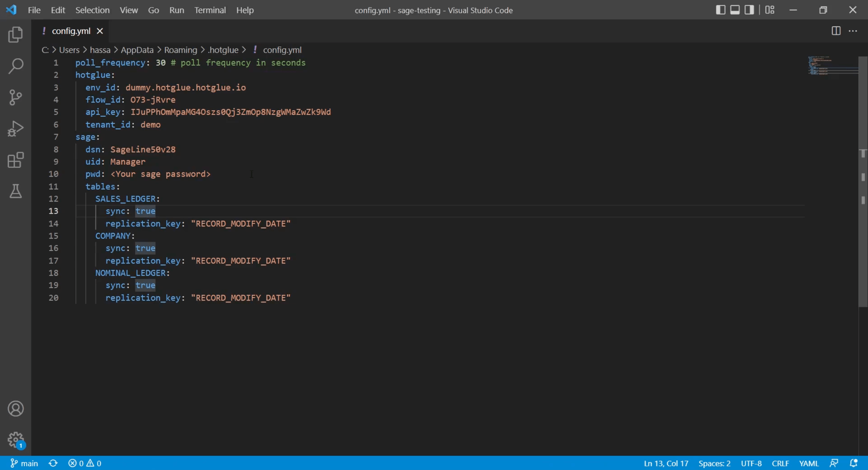Change encoding via UTF-8 indicator
This screenshot has width=868, height=470.
click(x=751, y=463)
